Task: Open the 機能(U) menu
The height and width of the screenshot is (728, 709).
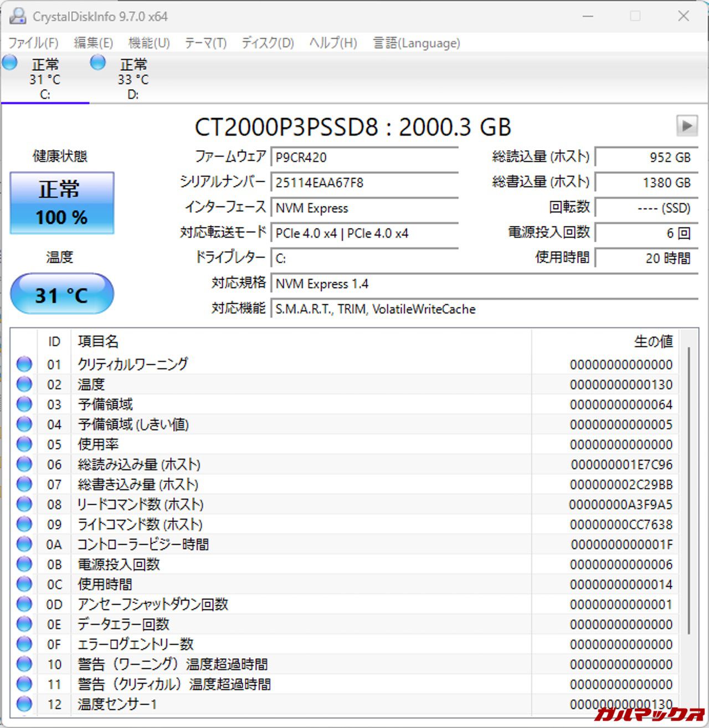Action: [149, 43]
